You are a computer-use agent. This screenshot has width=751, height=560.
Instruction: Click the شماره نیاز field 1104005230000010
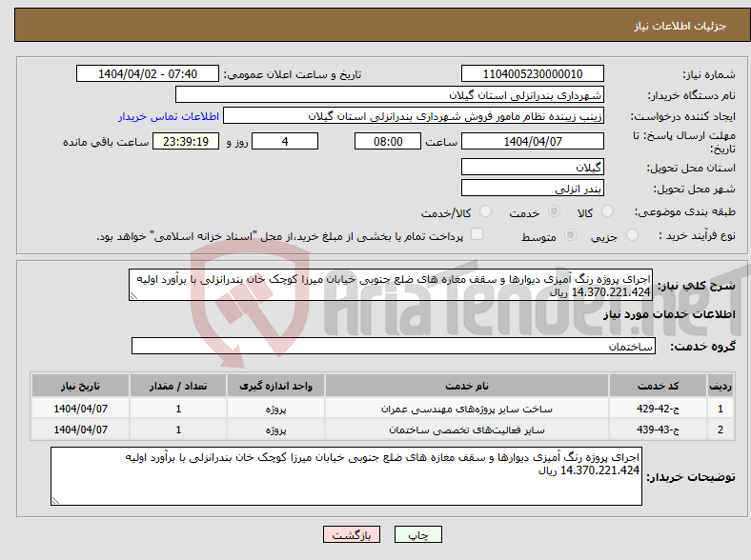coord(533,73)
